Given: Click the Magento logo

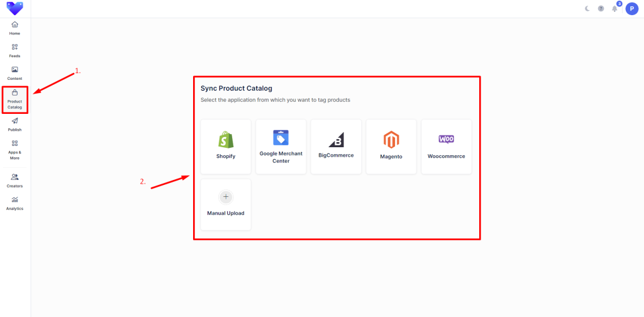Looking at the screenshot, I should pyautogui.click(x=391, y=140).
